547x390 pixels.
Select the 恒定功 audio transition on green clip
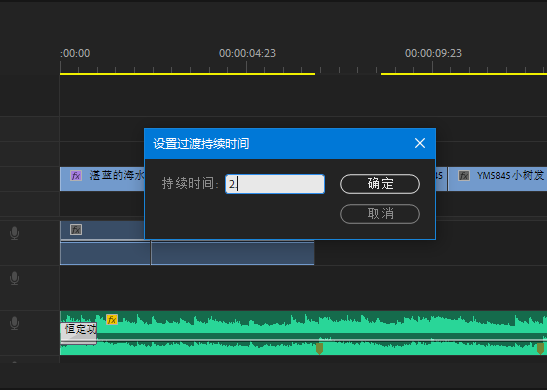[78, 333]
